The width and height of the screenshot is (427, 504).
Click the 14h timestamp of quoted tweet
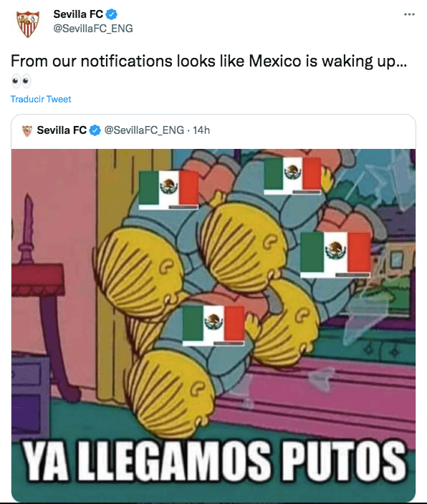[201, 130]
